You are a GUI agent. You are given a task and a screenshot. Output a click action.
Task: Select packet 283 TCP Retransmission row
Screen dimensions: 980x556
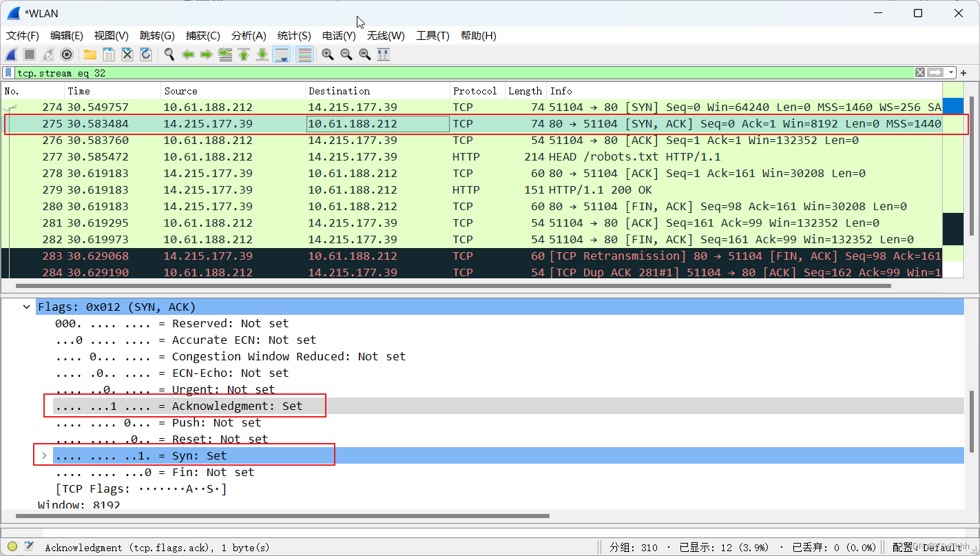pos(472,256)
